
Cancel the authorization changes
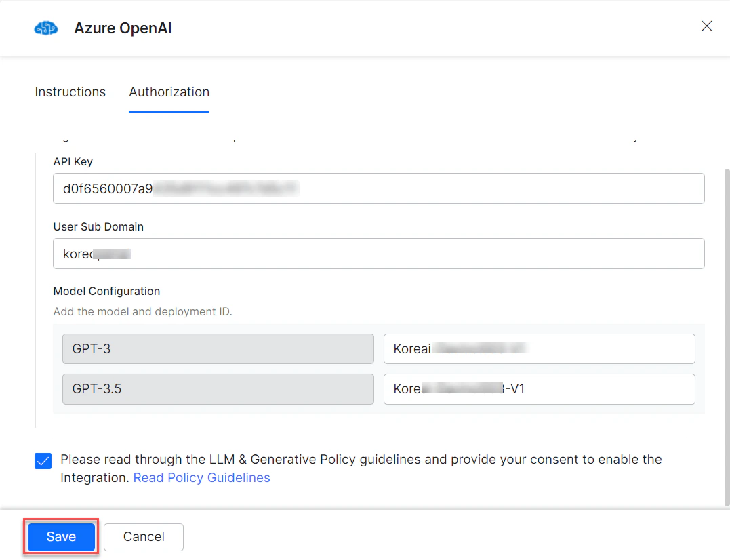(x=144, y=537)
